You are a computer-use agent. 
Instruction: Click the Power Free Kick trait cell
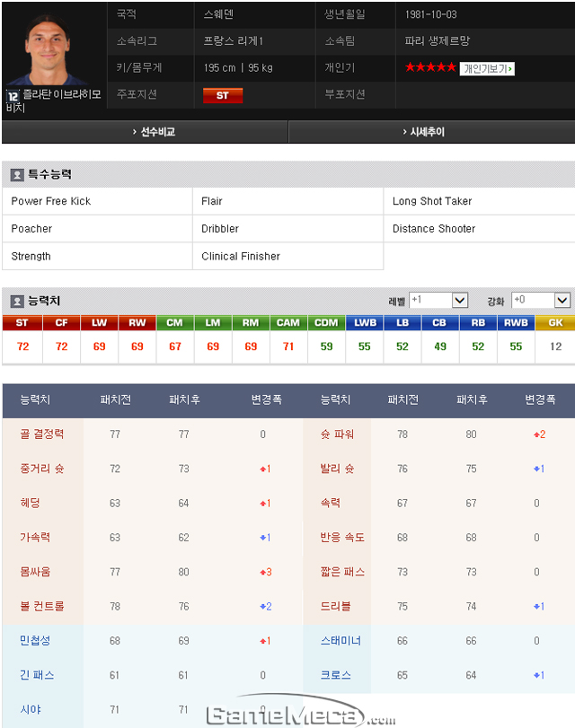tap(97, 201)
